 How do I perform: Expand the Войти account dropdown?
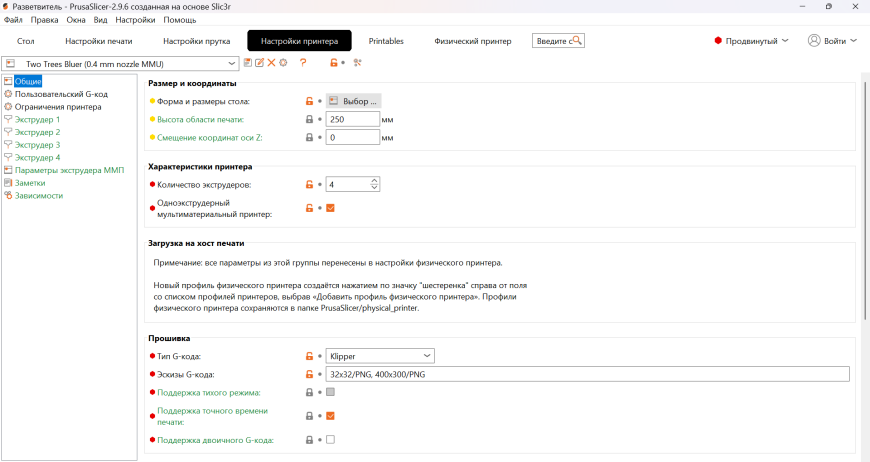[853, 40]
